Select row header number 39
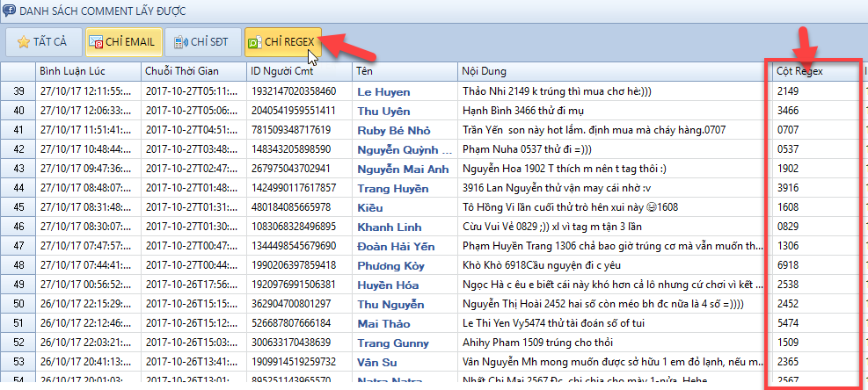 [x=18, y=91]
